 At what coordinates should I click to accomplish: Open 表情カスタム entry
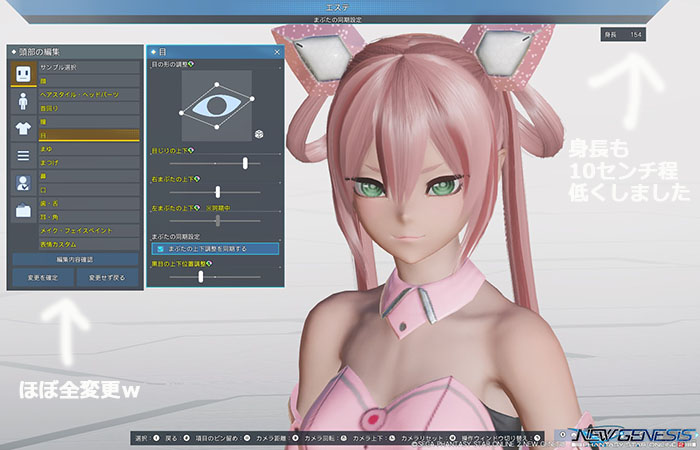tap(89, 245)
